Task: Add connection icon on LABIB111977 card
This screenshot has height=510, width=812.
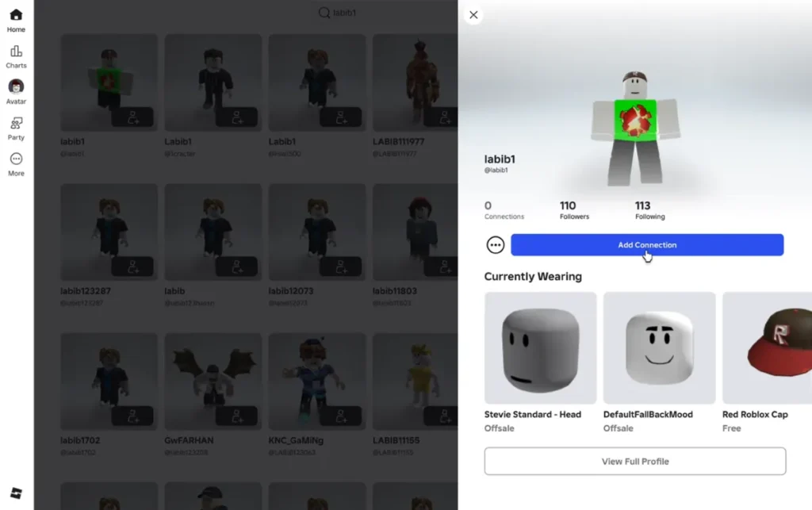Action: pos(441,117)
